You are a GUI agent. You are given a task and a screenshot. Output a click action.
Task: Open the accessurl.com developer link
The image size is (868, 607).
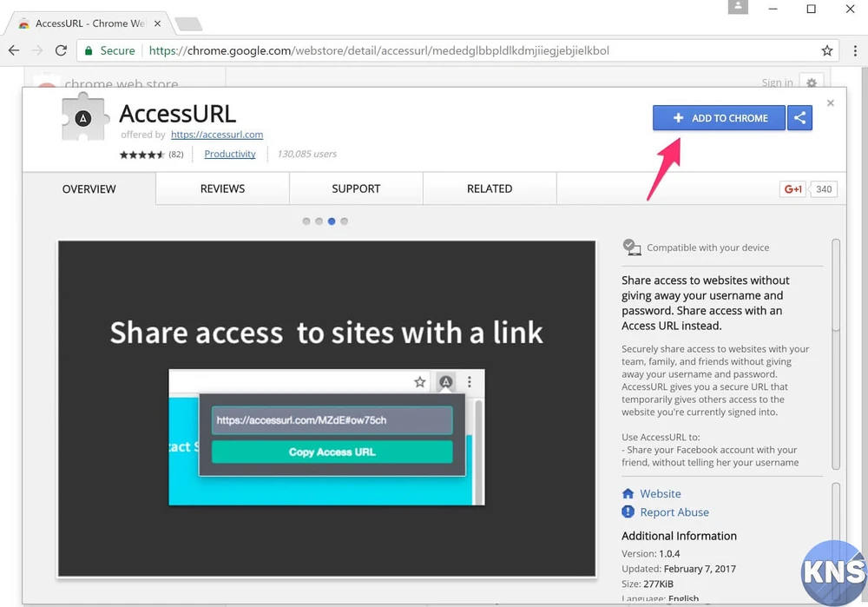(217, 135)
